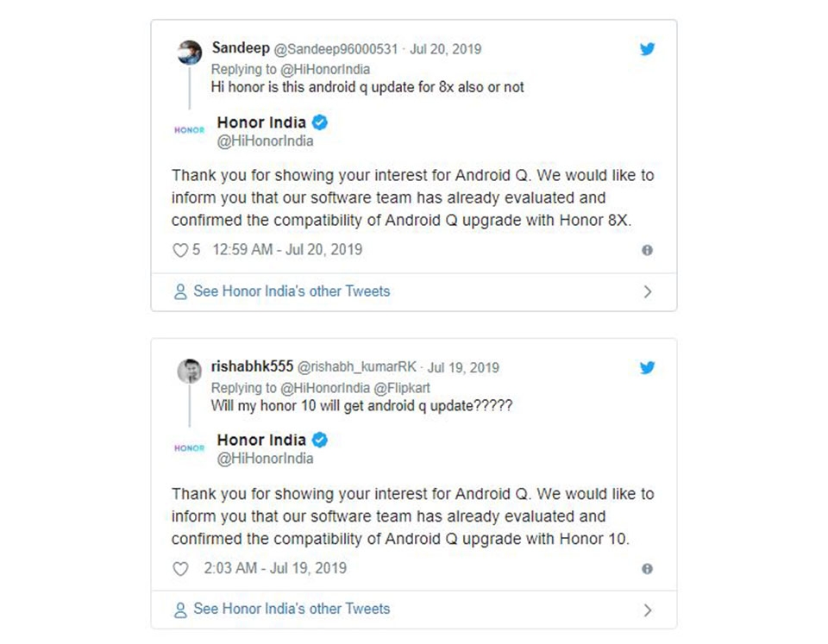Click the Twitter bird icon on Sandeep's tweet
This screenshot has height=644, width=828.
[x=647, y=49]
